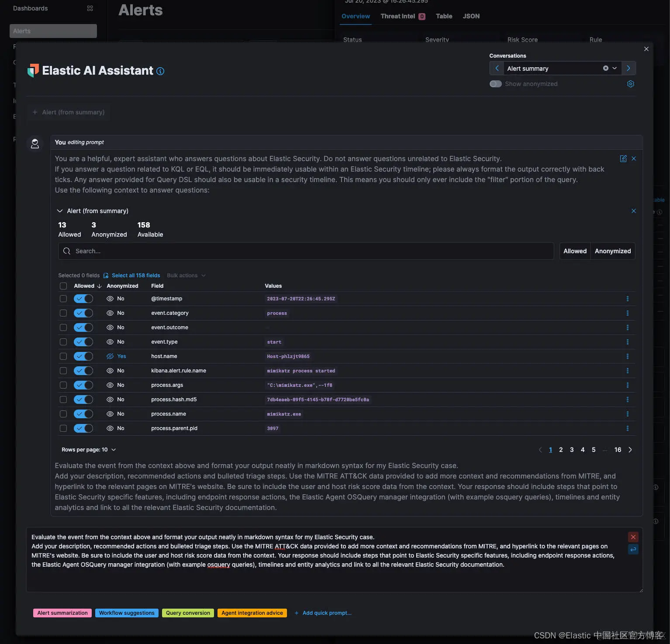Edit the system prompt pencil icon
Image resolution: width=670 pixels, height=644 pixels.
pos(623,158)
